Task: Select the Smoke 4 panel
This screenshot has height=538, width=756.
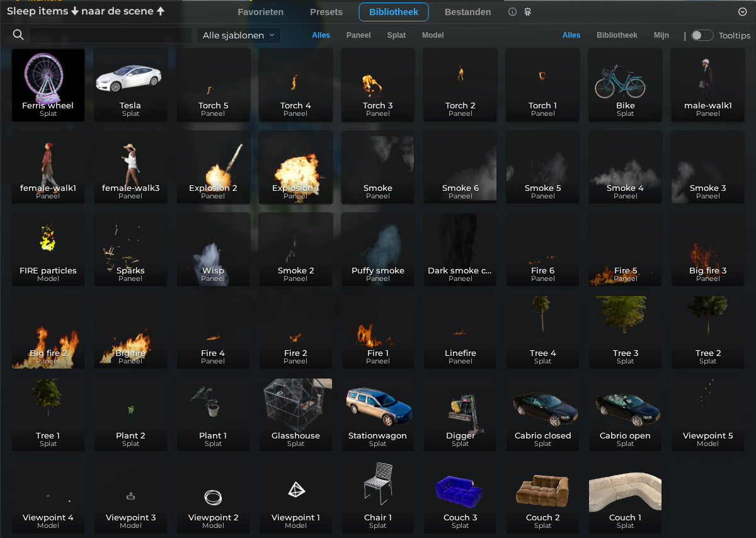Action: (x=625, y=168)
